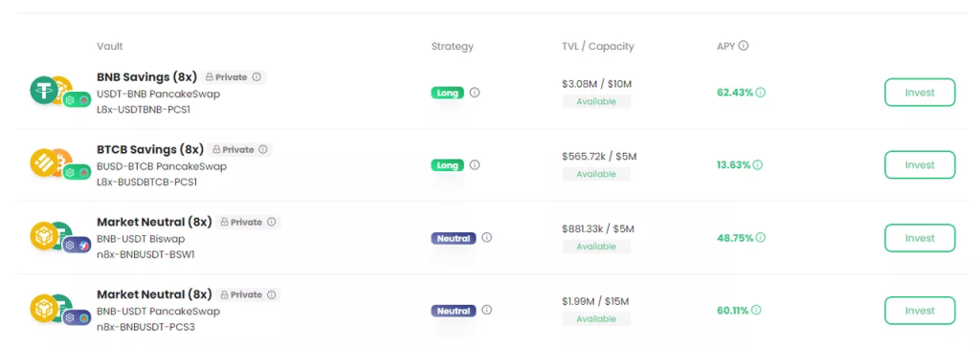Click info icon next to 60.11% APY
This screenshot has width=980, height=346.
pyautogui.click(x=756, y=311)
